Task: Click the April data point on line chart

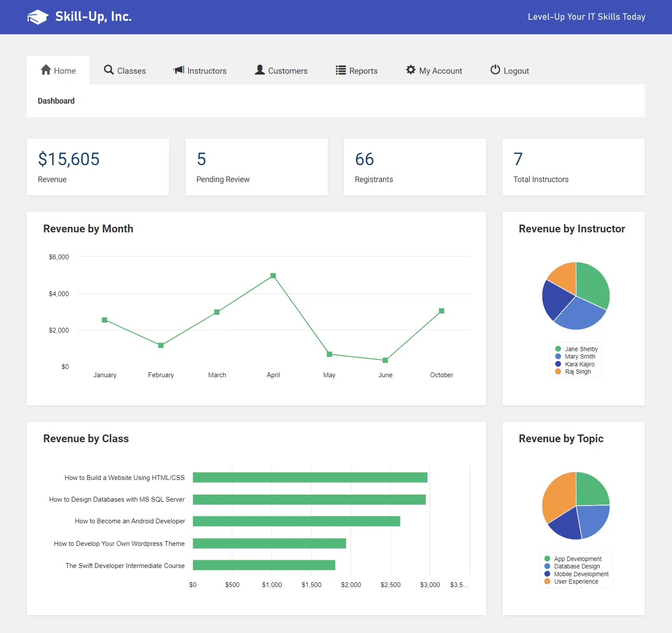Action: pos(273,276)
